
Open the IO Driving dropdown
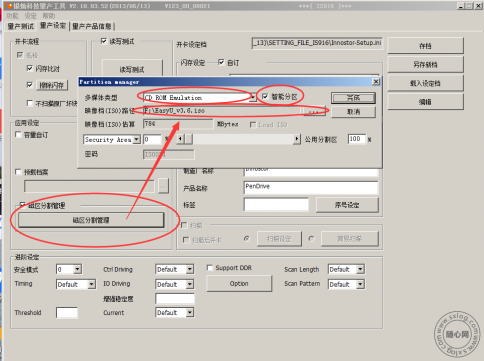click(x=190, y=284)
